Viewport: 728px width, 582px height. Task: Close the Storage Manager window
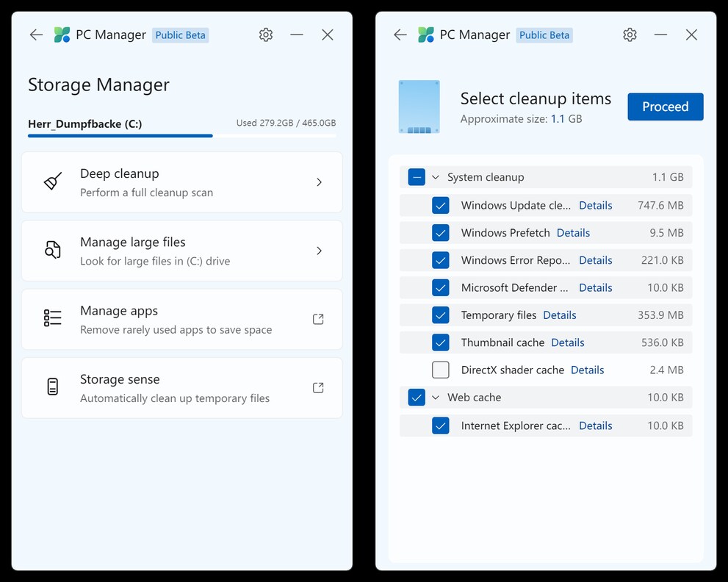328,35
